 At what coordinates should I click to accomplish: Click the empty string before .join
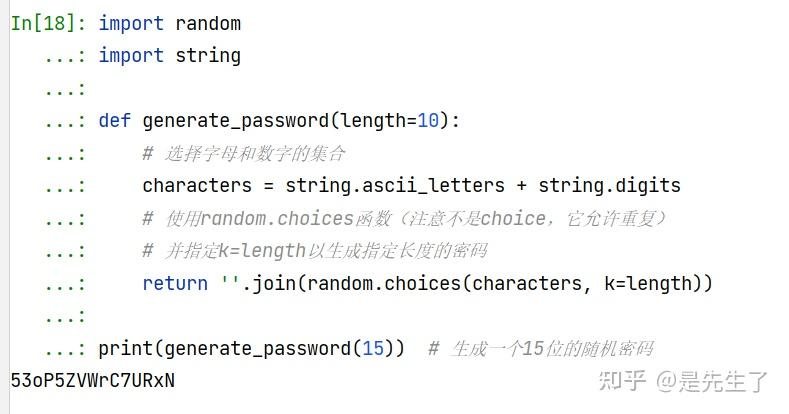pyautogui.click(x=229, y=282)
